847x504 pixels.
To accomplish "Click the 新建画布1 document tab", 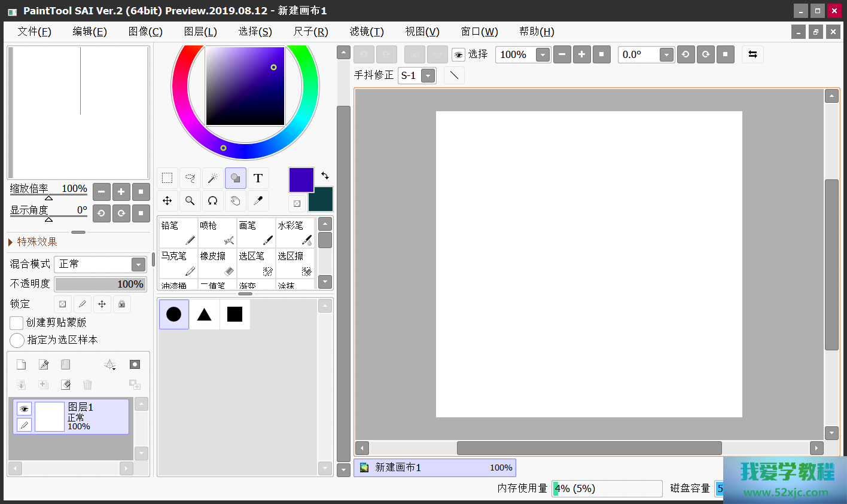I will pyautogui.click(x=434, y=468).
